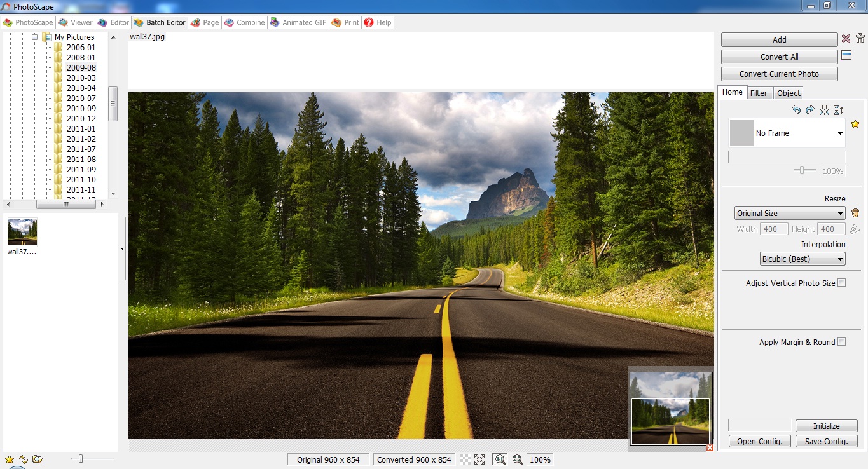
Task: Click the Convert All button
Action: point(780,57)
